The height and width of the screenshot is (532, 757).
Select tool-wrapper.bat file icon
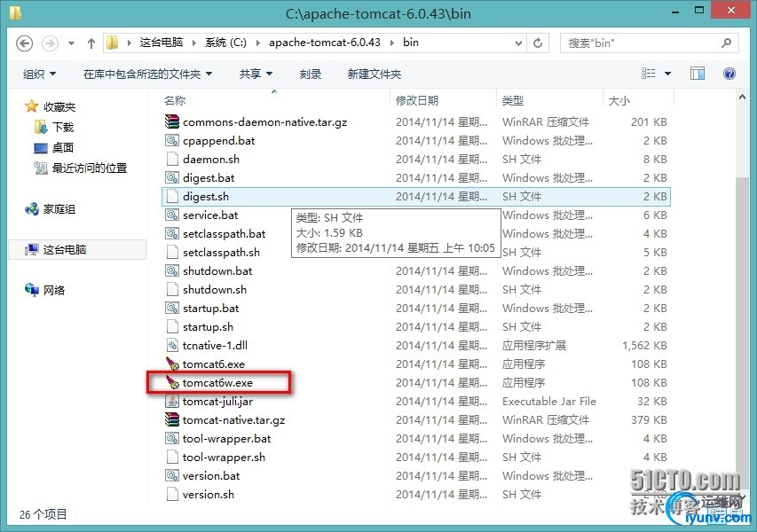[x=172, y=438]
